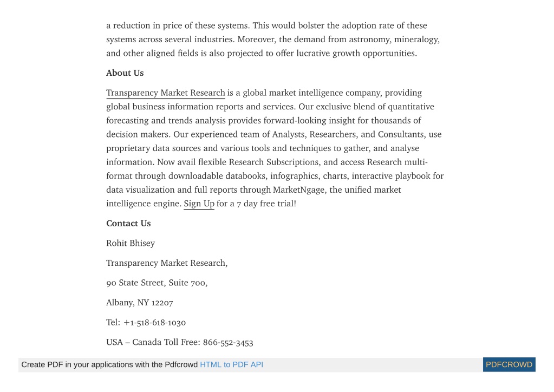Click the telephone number +1-518-618-1030

coord(155,323)
